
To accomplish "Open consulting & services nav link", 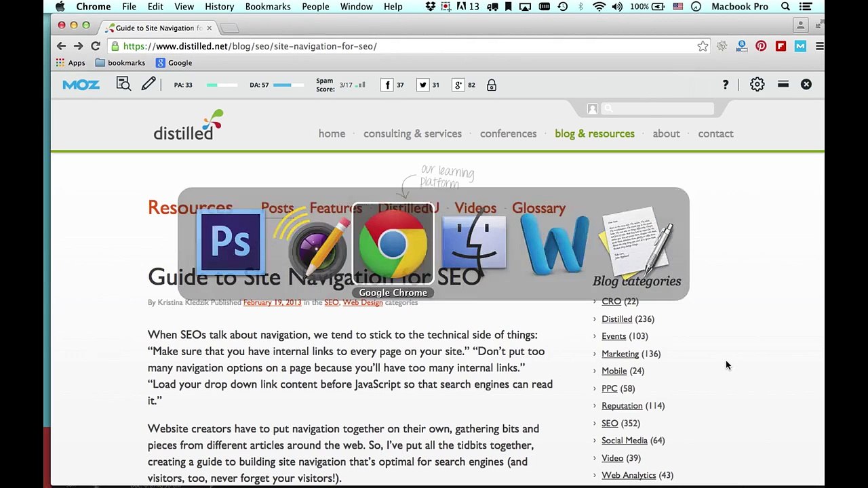I will tap(412, 134).
